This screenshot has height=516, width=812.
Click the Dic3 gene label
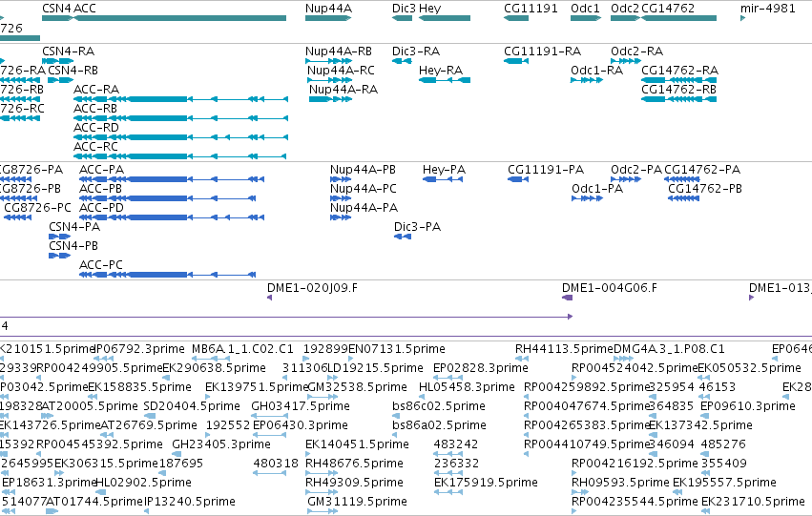[x=404, y=9]
